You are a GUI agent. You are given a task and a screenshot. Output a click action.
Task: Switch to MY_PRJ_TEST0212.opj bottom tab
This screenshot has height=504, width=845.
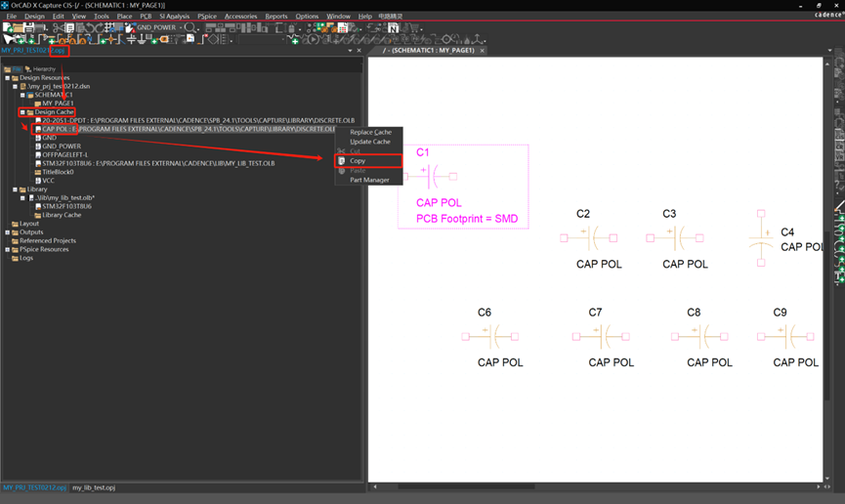[34, 487]
